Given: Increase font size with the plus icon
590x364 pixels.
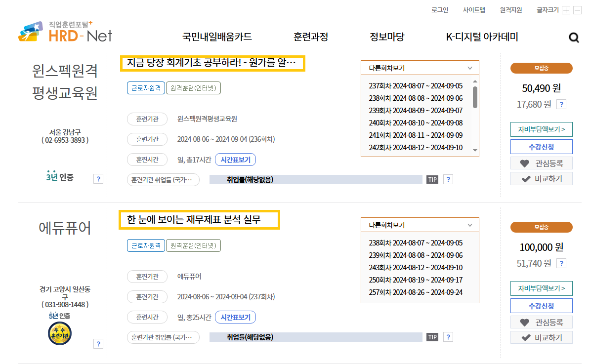Looking at the screenshot, I should 566,10.
